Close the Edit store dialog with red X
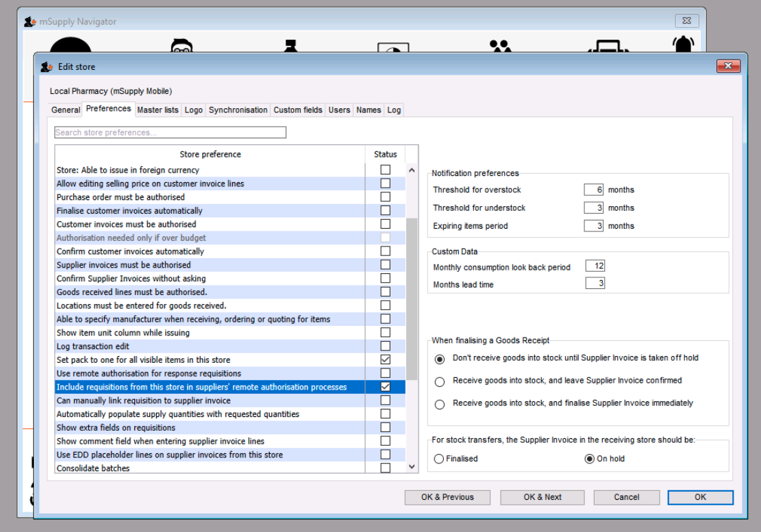 pyautogui.click(x=728, y=66)
